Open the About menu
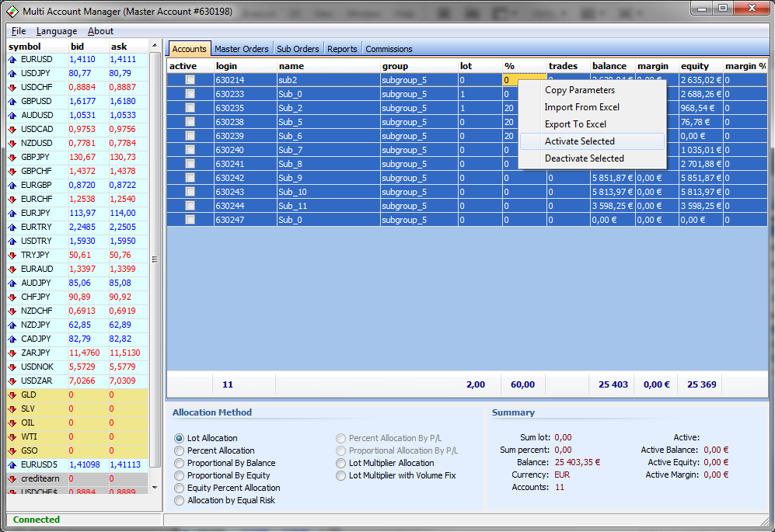This screenshot has height=532, width=775. pyautogui.click(x=101, y=31)
